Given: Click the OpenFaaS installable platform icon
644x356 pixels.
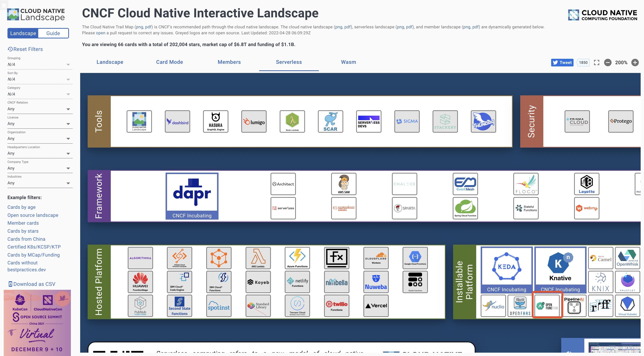Looking at the screenshot, I should (x=520, y=306).
